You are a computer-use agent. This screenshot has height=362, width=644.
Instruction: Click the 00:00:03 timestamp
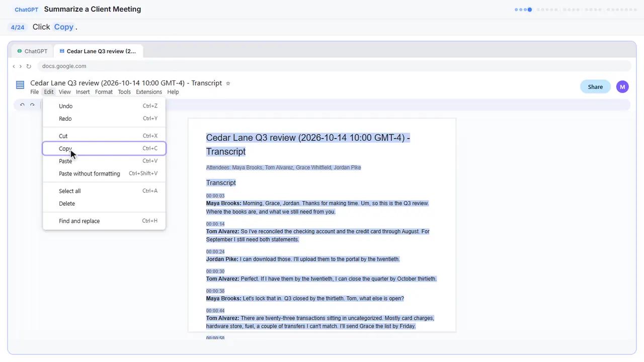[215, 196]
